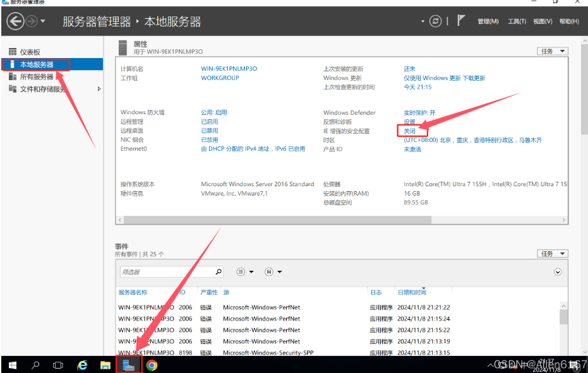
Task: Sort events by 源 column
Action: click(x=226, y=292)
